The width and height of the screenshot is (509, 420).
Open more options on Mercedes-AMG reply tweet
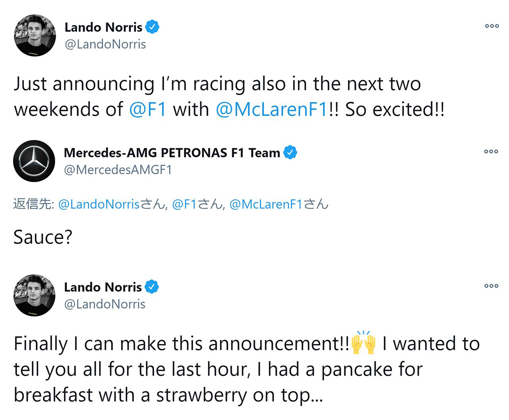coord(491,152)
